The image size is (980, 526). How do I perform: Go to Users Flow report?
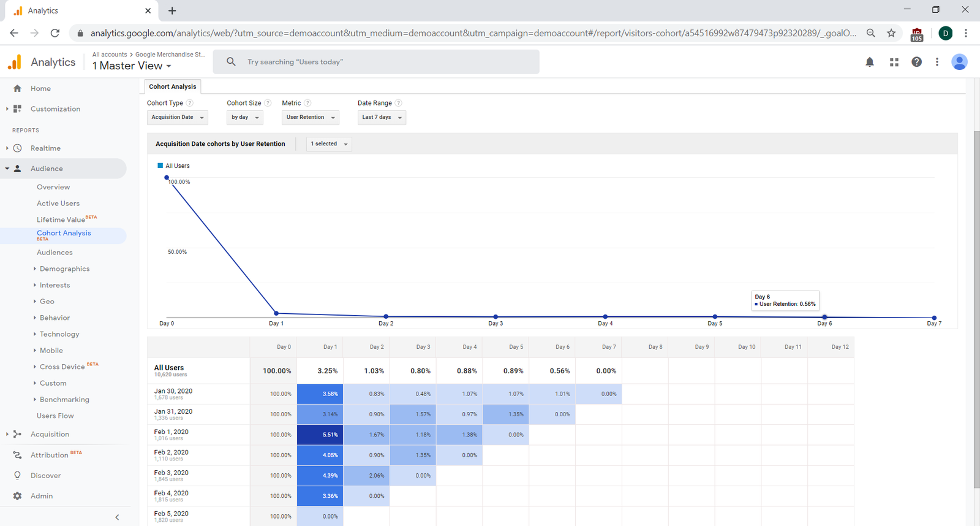pos(55,416)
